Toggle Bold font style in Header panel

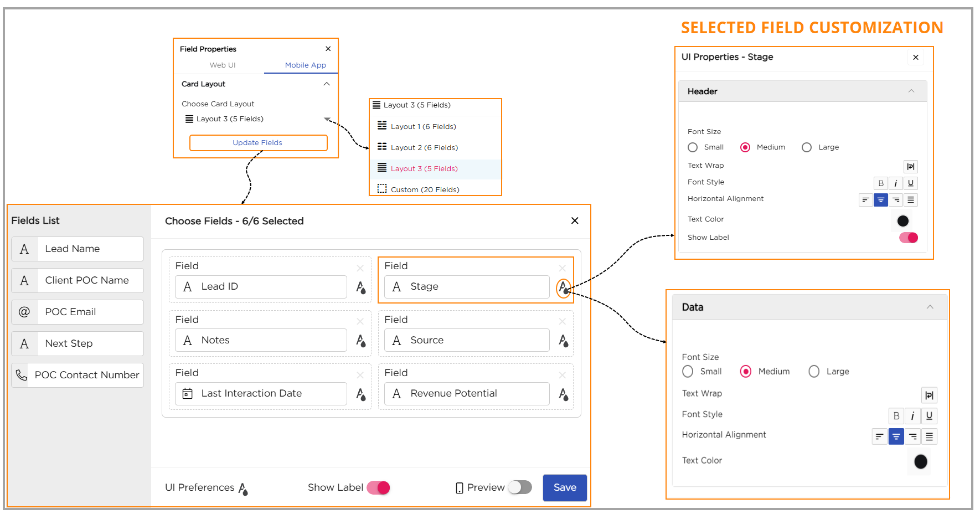(x=880, y=183)
